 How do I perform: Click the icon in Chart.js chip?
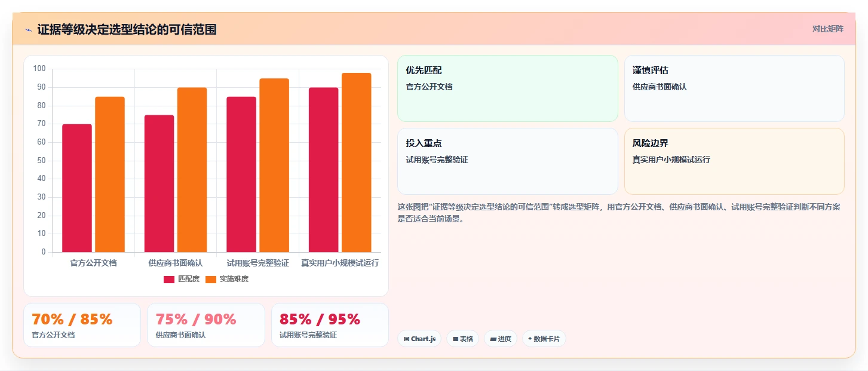pyautogui.click(x=407, y=339)
